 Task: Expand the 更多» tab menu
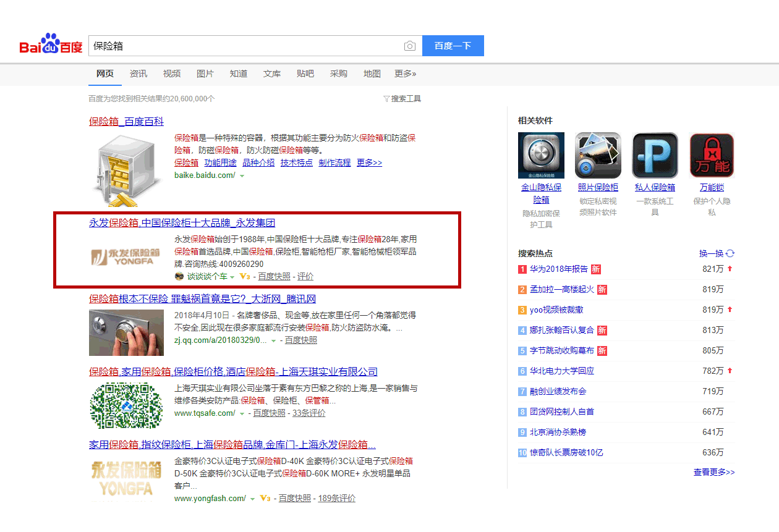406,74
